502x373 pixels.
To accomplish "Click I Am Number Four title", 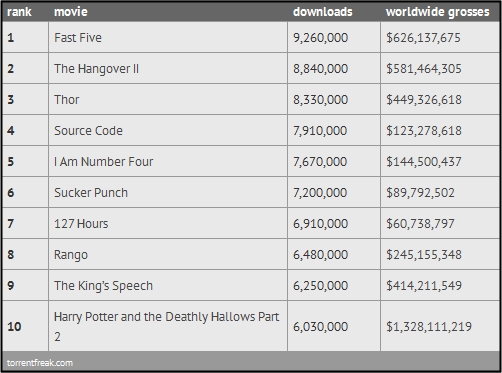I will [x=104, y=162].
